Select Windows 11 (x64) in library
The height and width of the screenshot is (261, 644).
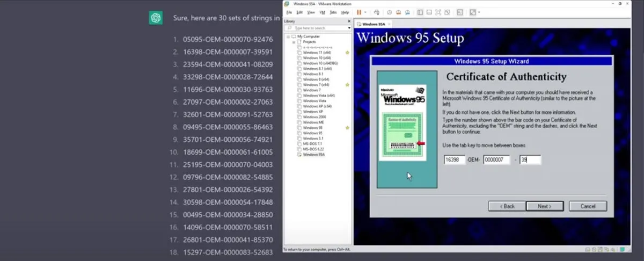coord(317,53)
